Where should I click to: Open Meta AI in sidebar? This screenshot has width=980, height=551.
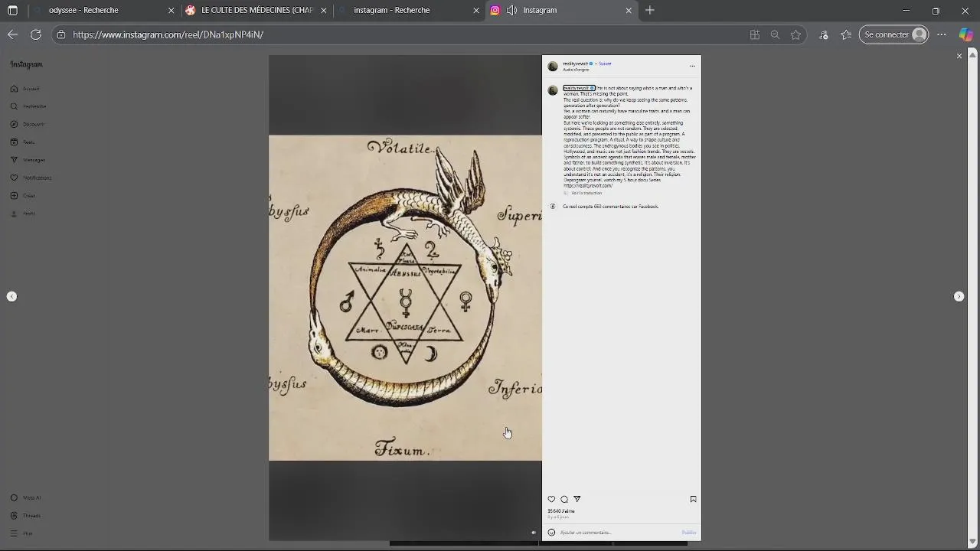click(x=25, y=497)
